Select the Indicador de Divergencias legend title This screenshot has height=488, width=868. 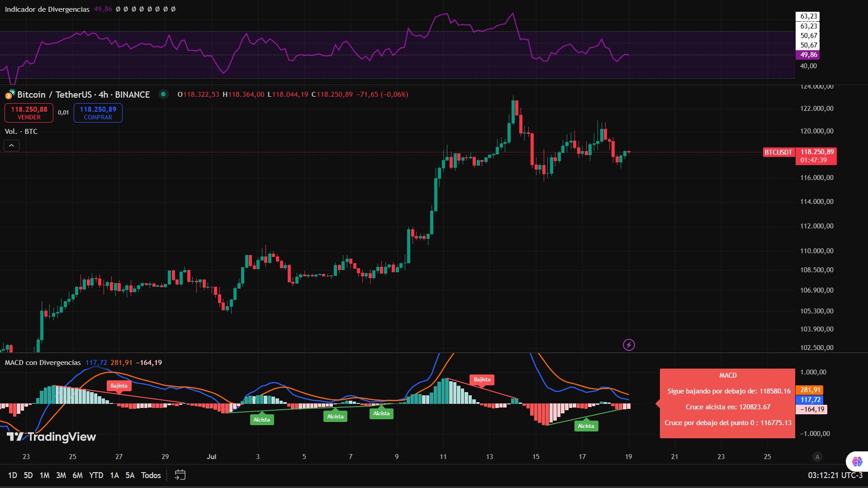47,9
